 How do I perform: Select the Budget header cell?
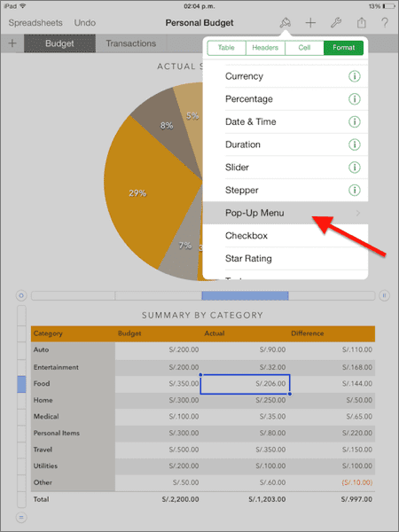point(158,333)
